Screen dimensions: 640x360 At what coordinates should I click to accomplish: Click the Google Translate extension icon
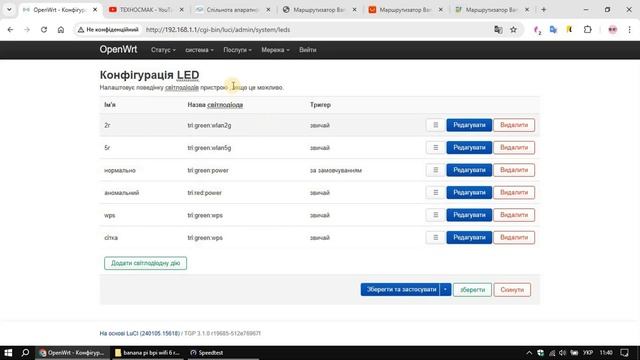pos(553,29)
